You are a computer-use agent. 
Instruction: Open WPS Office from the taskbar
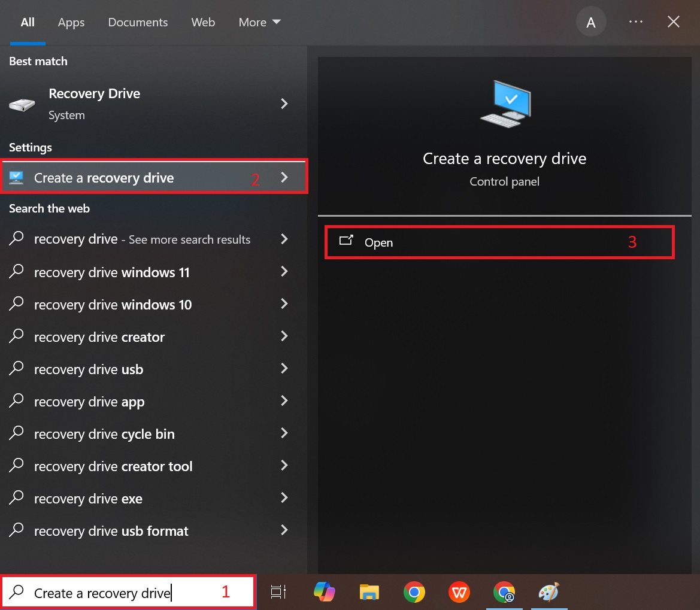coord(459,593)
